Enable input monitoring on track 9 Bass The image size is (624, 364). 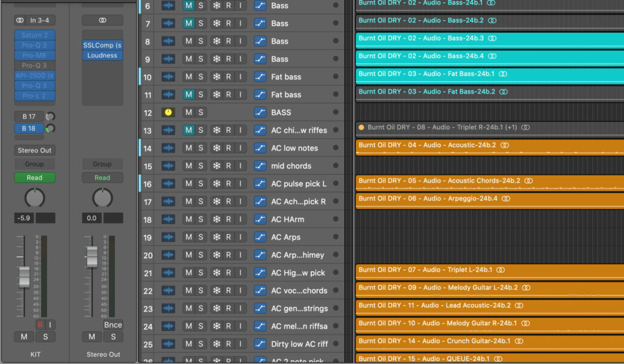tap(240, 59)
